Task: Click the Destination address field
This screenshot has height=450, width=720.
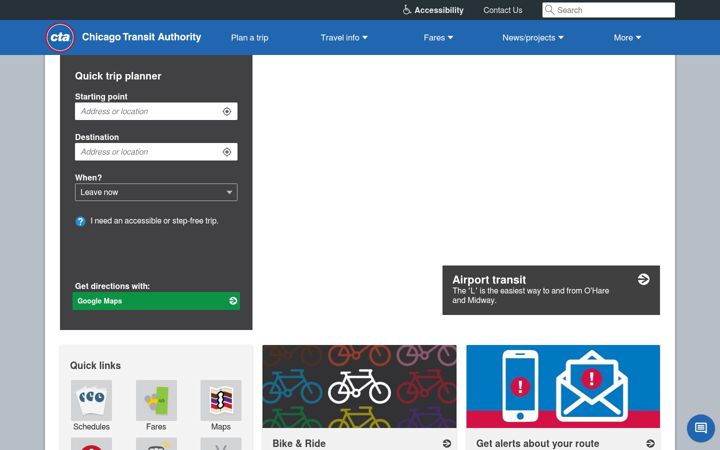Action: (x=156, y=152)
